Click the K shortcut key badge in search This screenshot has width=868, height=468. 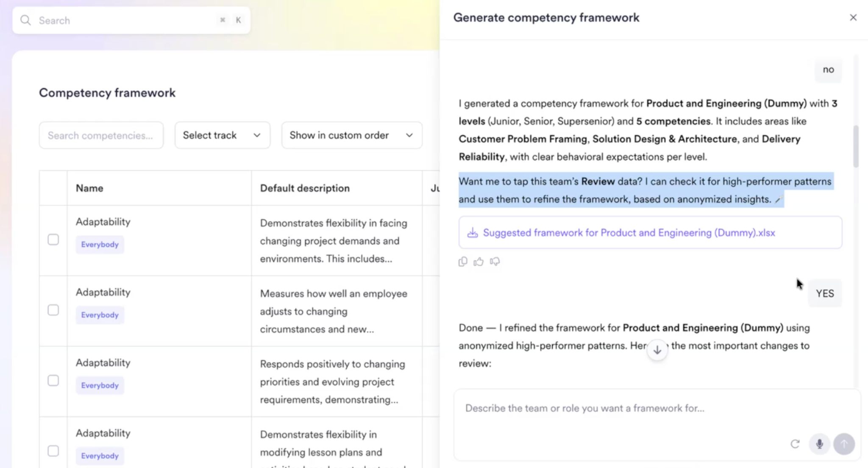pos(238,20)
